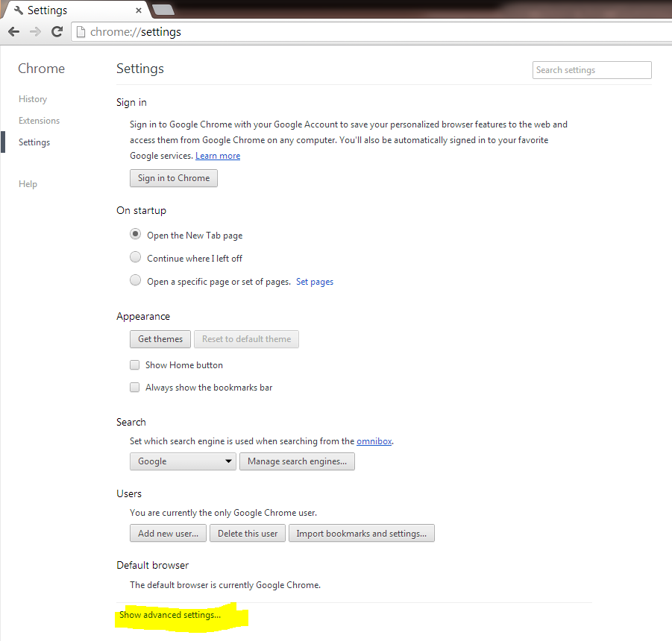Open a new tab with the tab button

163,10
